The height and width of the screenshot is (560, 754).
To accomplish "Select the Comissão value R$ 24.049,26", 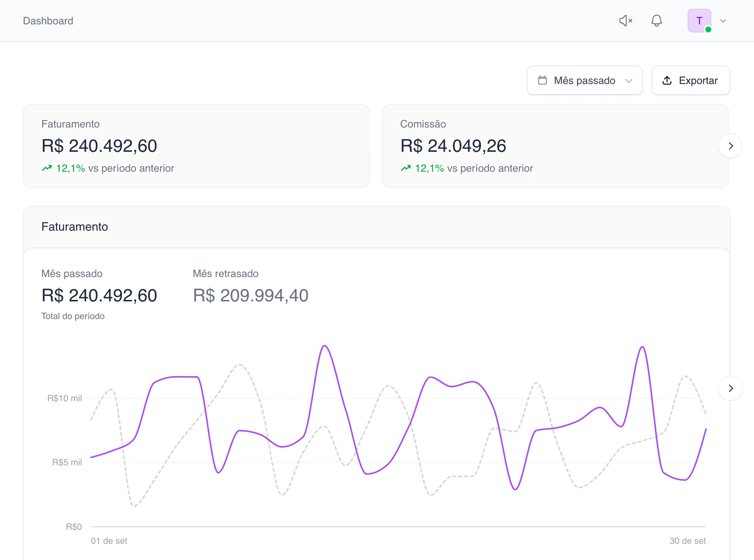I will [453, 146].
